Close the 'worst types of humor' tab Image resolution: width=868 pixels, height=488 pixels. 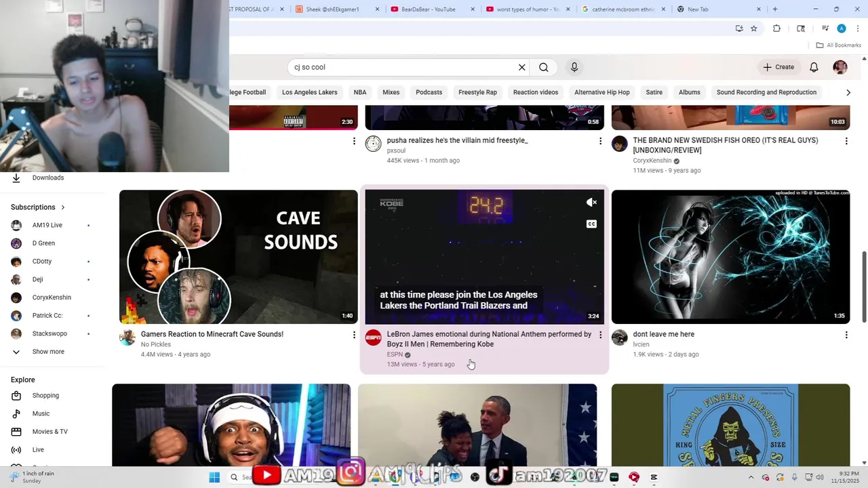click(568, 9)
